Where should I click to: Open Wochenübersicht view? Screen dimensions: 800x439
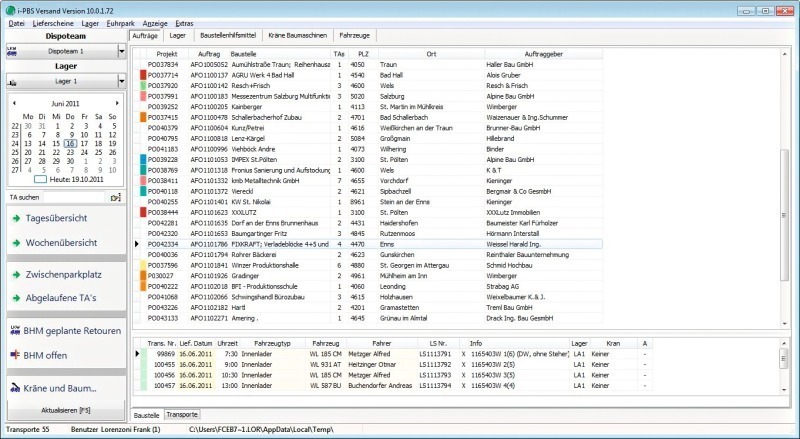pos(61,243)
